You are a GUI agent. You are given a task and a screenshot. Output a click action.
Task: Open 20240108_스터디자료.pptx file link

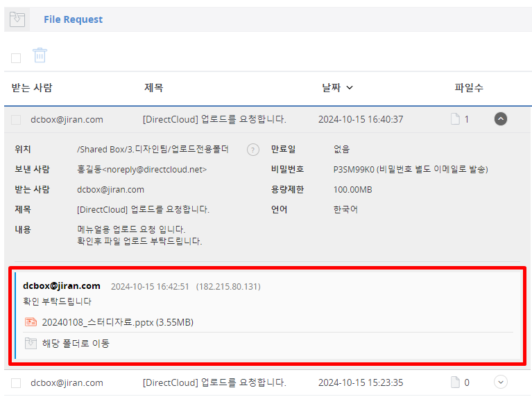[117, 322]
